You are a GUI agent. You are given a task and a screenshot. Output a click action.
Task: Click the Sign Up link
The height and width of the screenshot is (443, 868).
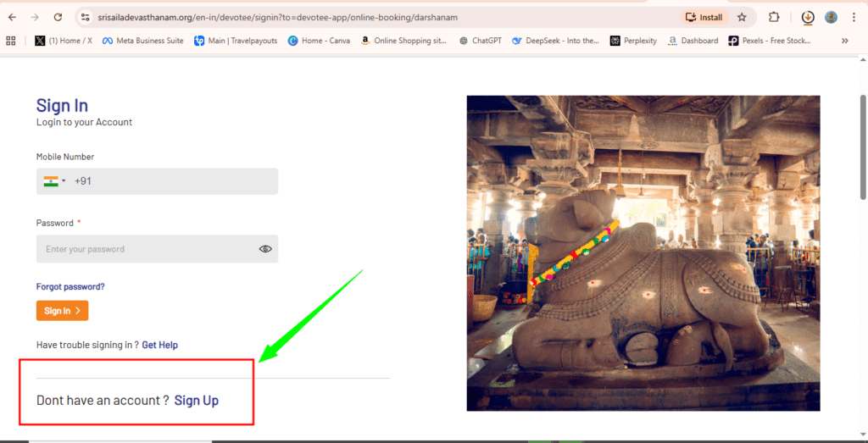click(197, 401)
